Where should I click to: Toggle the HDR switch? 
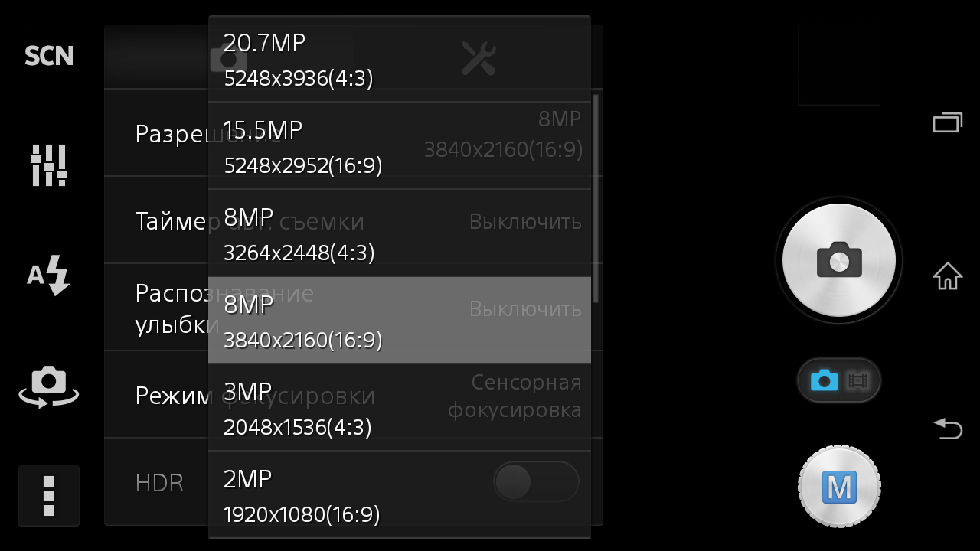[536, 481]
